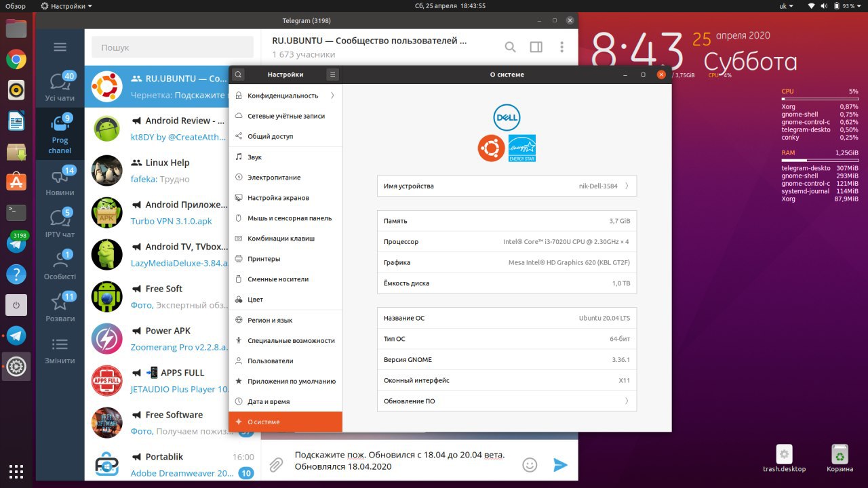Image resolution: width=868 pixels, height=488 pixels.
Task: Click search icon in Telegram chat header
Action: [510, 47]
